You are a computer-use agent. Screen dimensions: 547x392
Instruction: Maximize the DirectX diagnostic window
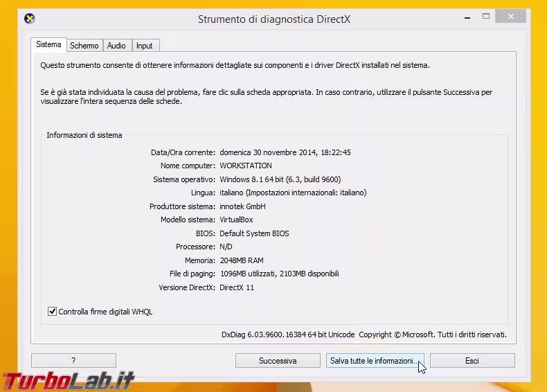pos(486,17)
